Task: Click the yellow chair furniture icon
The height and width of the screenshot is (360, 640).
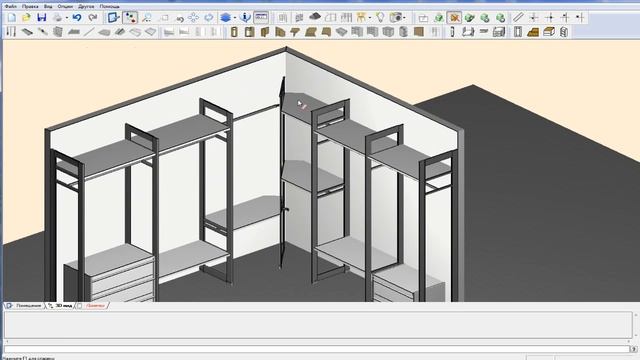Action: (x=361, y=18)
